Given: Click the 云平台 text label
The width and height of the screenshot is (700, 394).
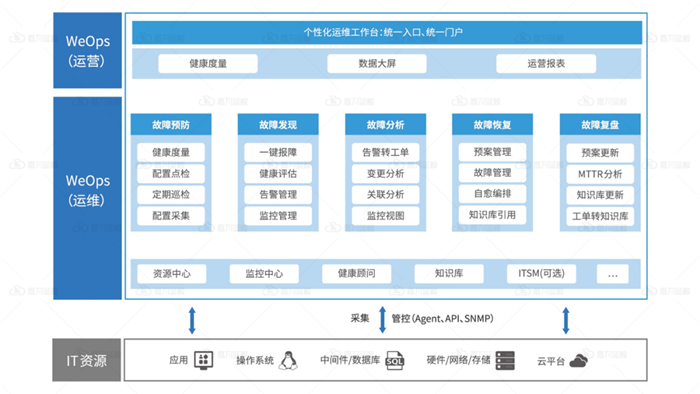Looking at the screenshot, I should pyautogui.click(x=551, y=361).
